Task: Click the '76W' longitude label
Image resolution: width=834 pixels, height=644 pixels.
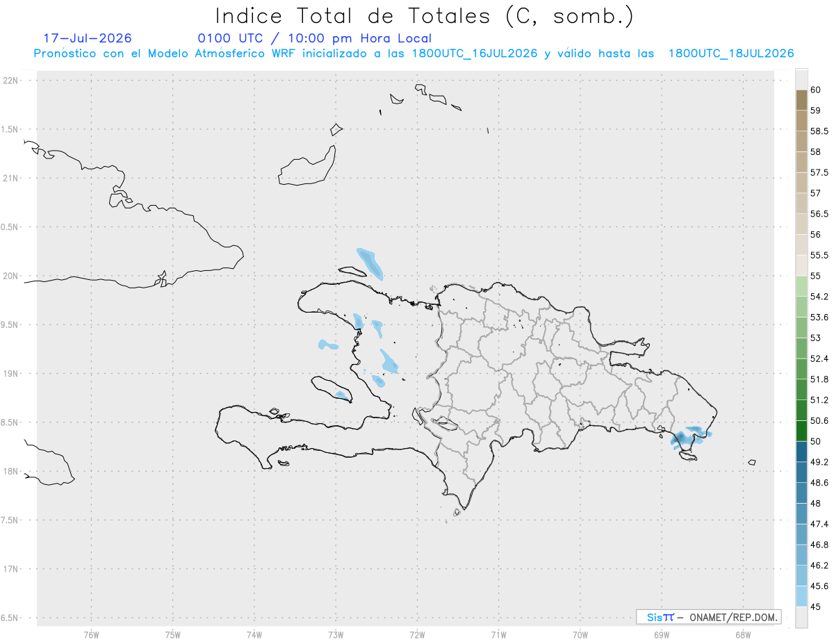Action: [91, 635]
